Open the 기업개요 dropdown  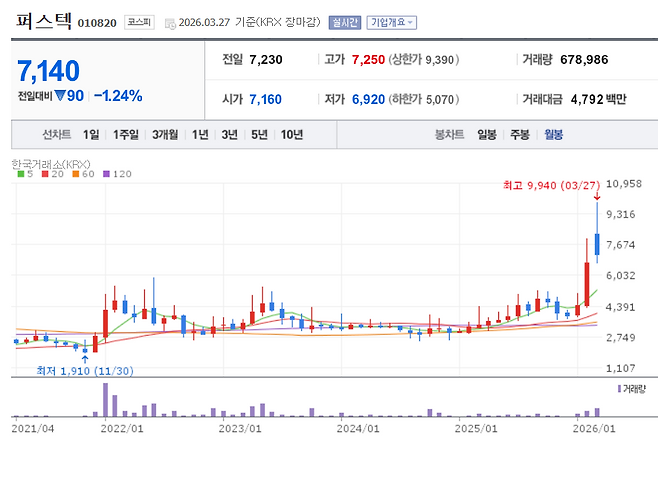(392, 22)
